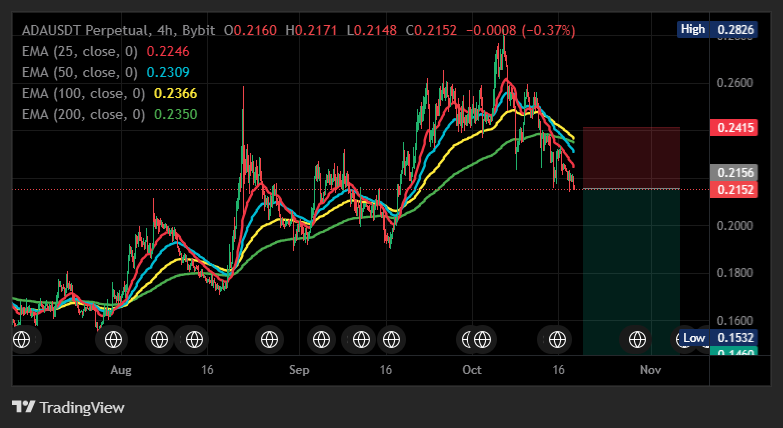Open the event globe above Oct 16

click(557, 340)
